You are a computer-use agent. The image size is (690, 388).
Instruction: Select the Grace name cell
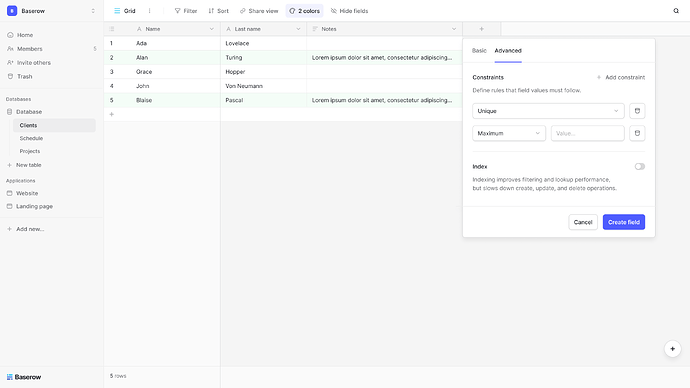point(176,72)
